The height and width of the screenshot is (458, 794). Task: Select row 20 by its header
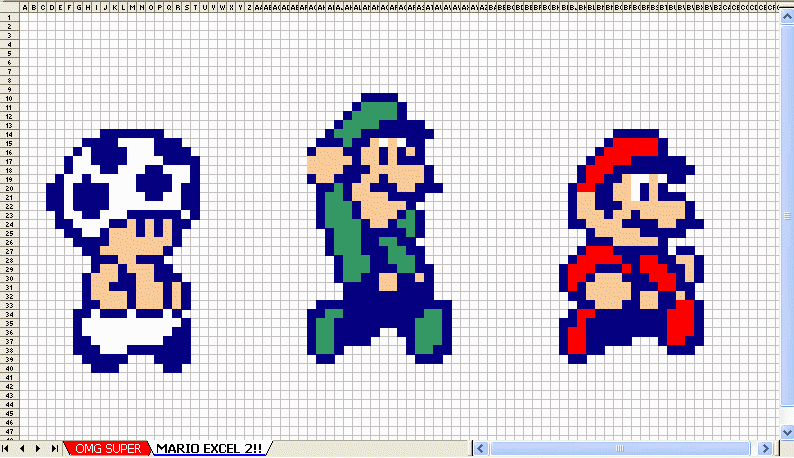[x=10, y=188]
